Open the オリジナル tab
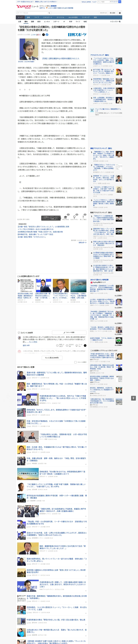The height and width of the screenshot is (644, 138). pyautogui.click(x=60, y=17)
